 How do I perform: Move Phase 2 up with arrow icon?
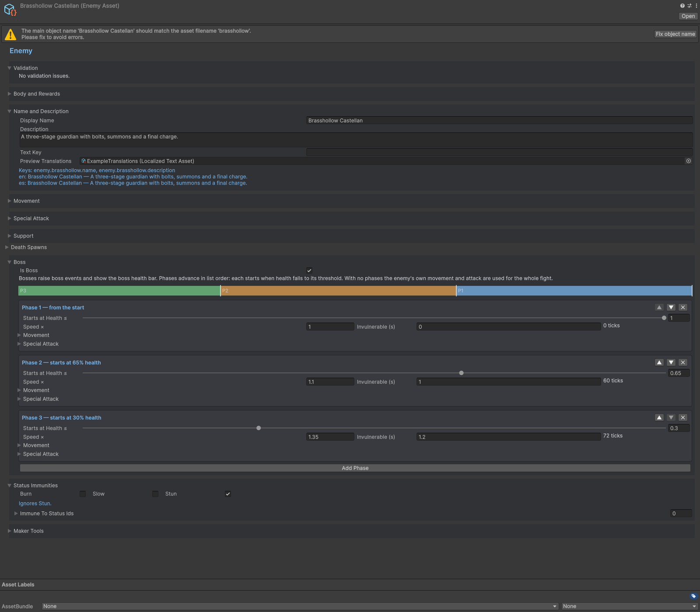tap(659, 362)
